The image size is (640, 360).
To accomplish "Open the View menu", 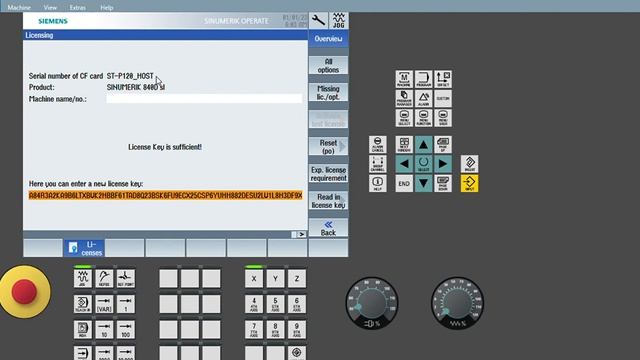I will [50, 7].
